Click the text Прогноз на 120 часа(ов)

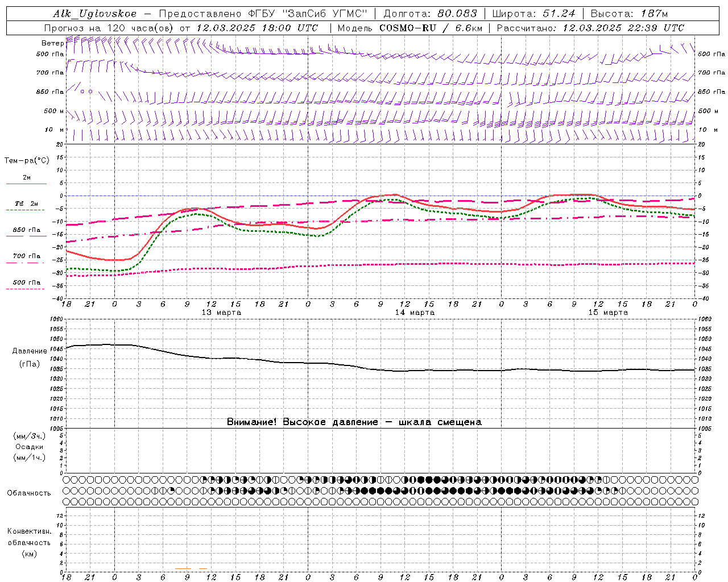109,28
